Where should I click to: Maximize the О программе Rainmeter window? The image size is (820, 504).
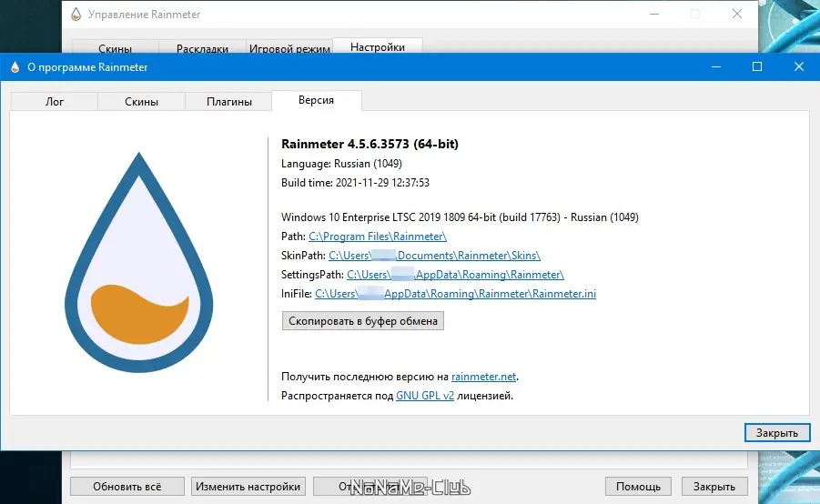(756, 67)
